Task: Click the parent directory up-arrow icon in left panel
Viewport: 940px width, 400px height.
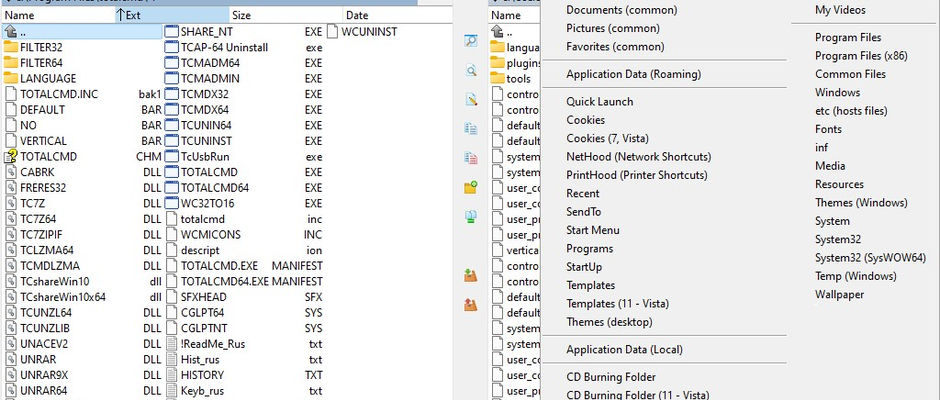Action: (x=10, y=32)
